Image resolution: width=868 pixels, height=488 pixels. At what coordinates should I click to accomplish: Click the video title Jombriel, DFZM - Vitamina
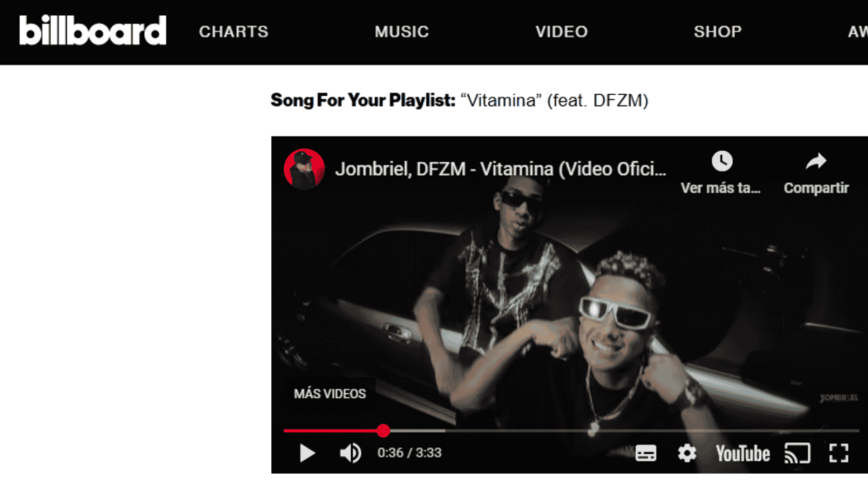(x=501, y=169)
